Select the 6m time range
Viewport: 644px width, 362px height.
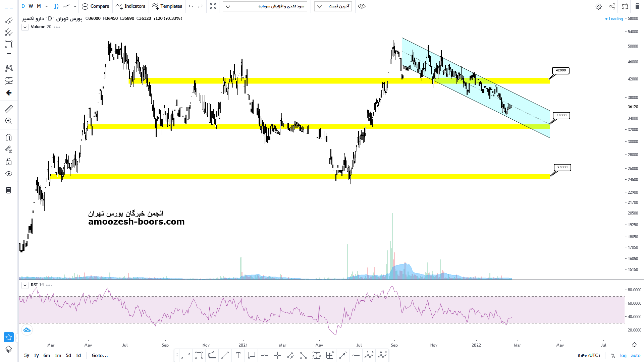tap(47, 356)
